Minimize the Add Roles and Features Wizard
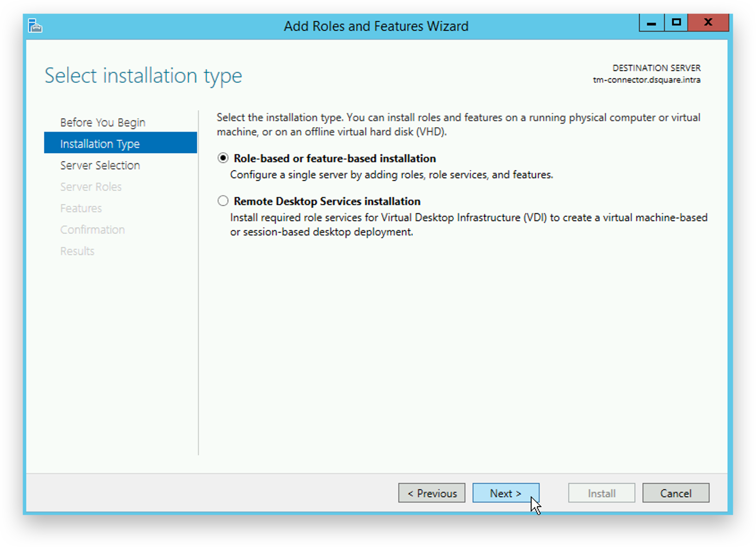The height and width of the screenshot is (547, 756). 651,22
